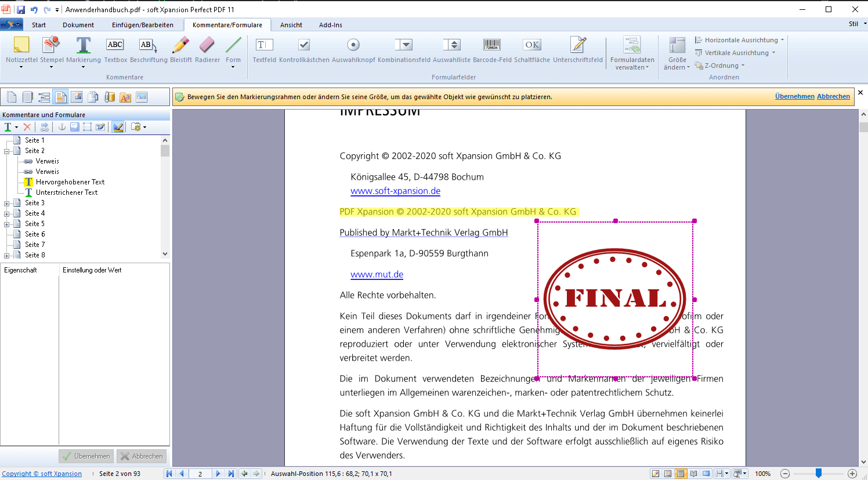Open the fonts folder panel
The width and height of the screenshot is (868, 480).
(x=125, y=97)
